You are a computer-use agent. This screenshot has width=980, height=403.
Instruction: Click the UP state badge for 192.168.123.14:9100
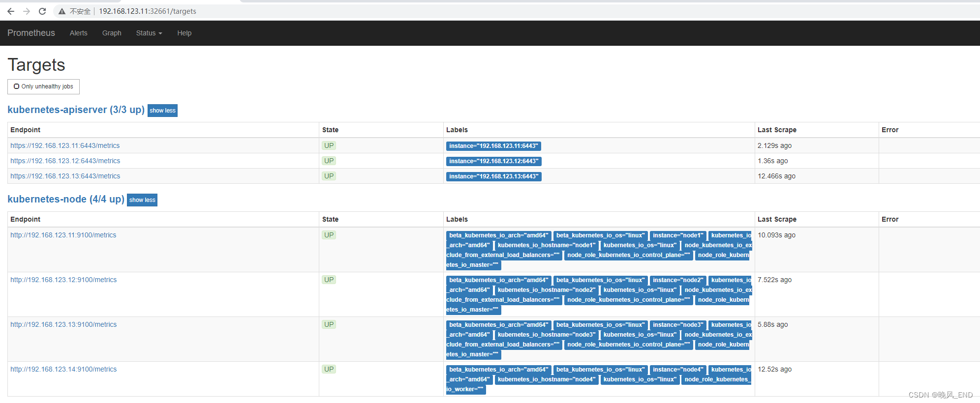[329, 369]
